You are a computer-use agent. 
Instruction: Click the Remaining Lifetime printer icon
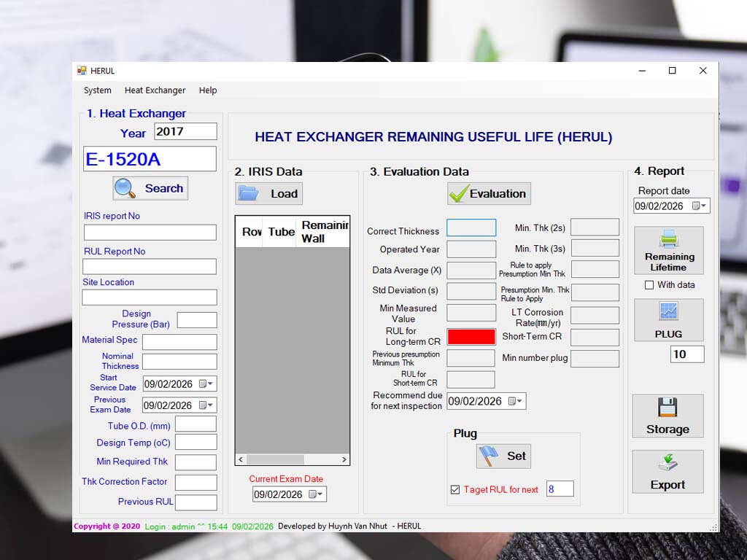669,250
